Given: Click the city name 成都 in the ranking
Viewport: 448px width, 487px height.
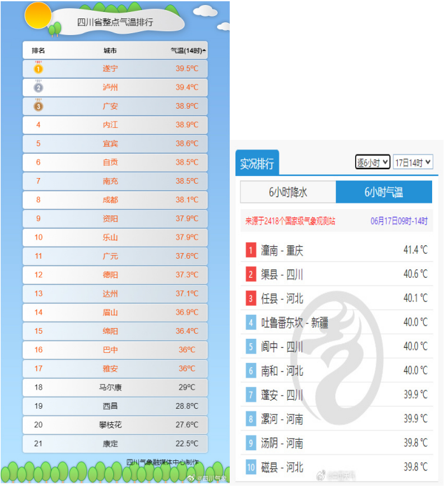Looking at the screenshot, I should pyautogui.click(x=110, y=200).
